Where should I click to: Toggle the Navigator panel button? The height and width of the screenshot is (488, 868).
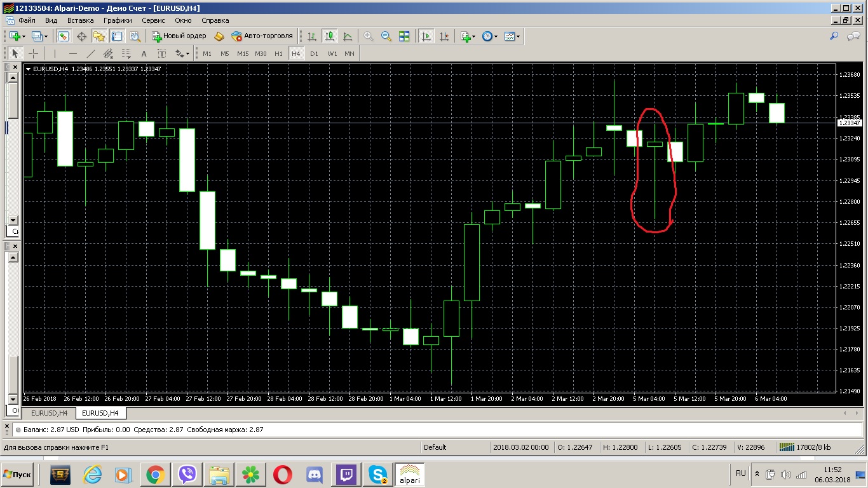click(x=99, y=36)
